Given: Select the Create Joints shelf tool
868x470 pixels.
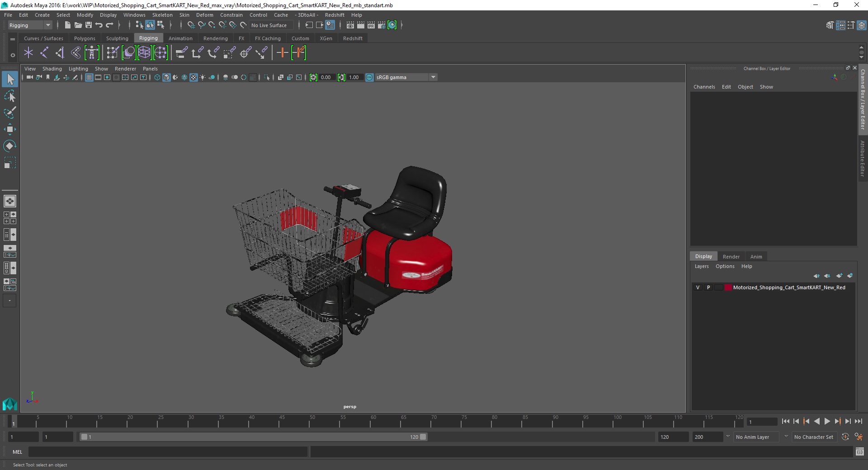Looking at the screenshot, I should tap(44, 53).
